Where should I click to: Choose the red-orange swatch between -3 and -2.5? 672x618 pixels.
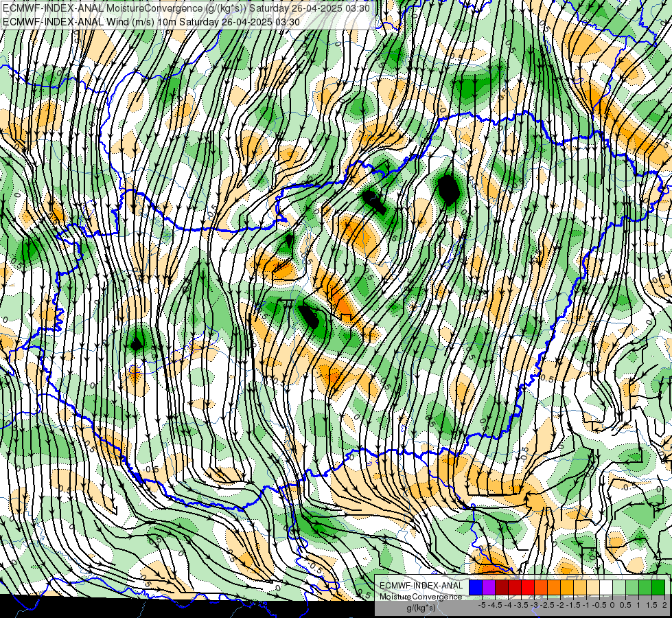coord(541,588)
